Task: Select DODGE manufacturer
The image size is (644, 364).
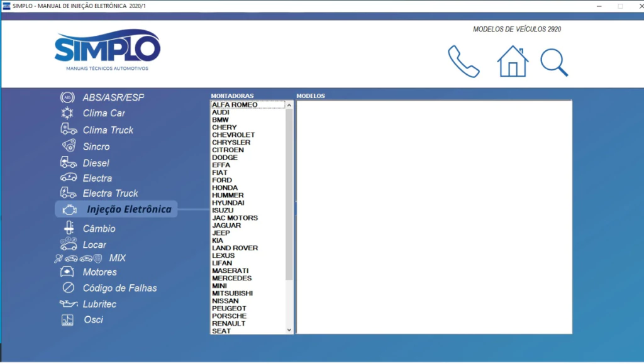Action: (248, 158)
